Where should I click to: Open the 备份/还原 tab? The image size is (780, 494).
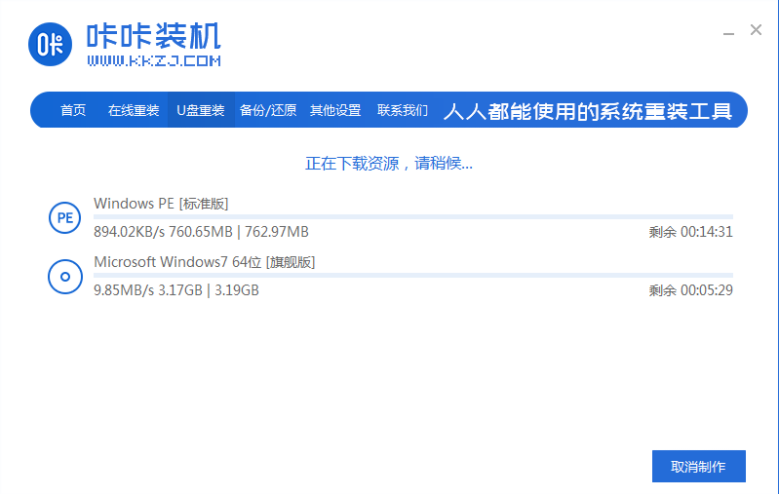click(x=268, y=110)
